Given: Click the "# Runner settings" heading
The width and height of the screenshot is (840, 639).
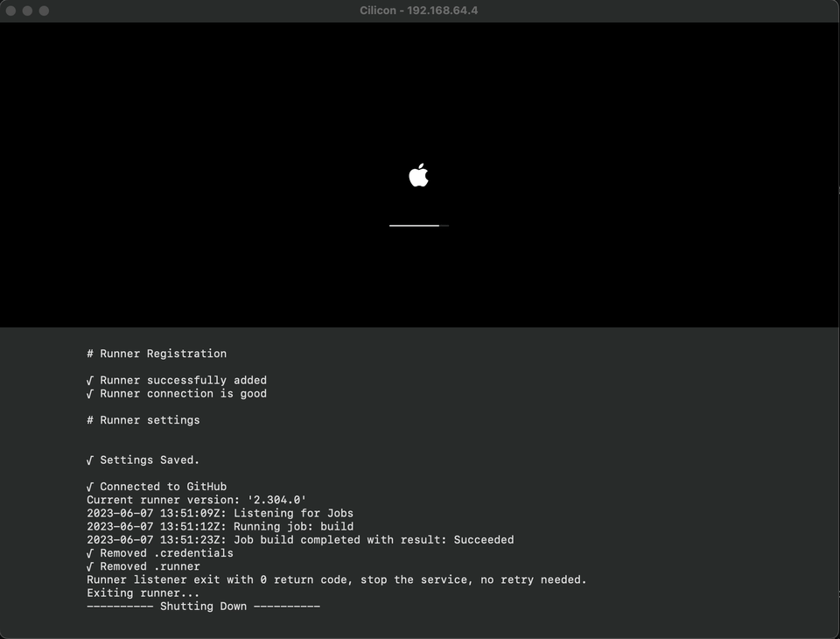Looking at the screenshot, I should tap(143, 420).
